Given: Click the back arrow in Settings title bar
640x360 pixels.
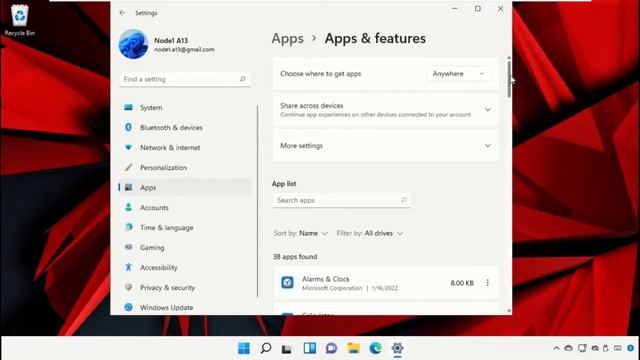Looking at the screenshot, I should click(122, 13).
